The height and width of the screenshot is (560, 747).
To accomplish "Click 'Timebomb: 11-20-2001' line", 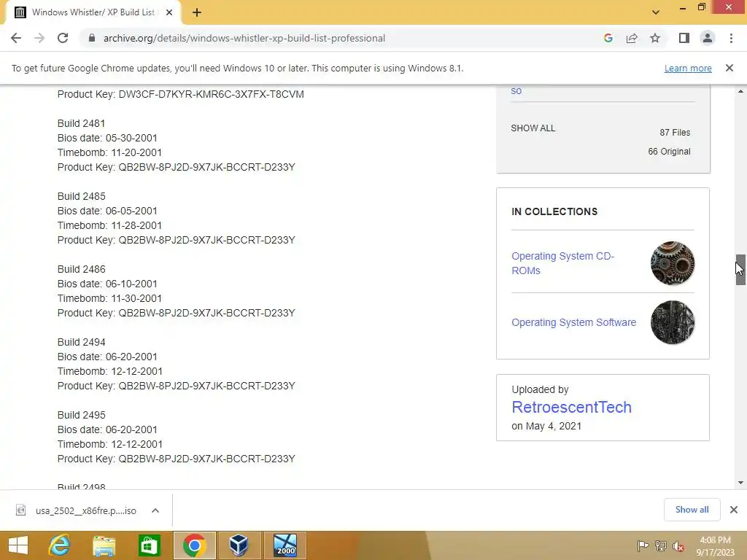I will 109,152.
